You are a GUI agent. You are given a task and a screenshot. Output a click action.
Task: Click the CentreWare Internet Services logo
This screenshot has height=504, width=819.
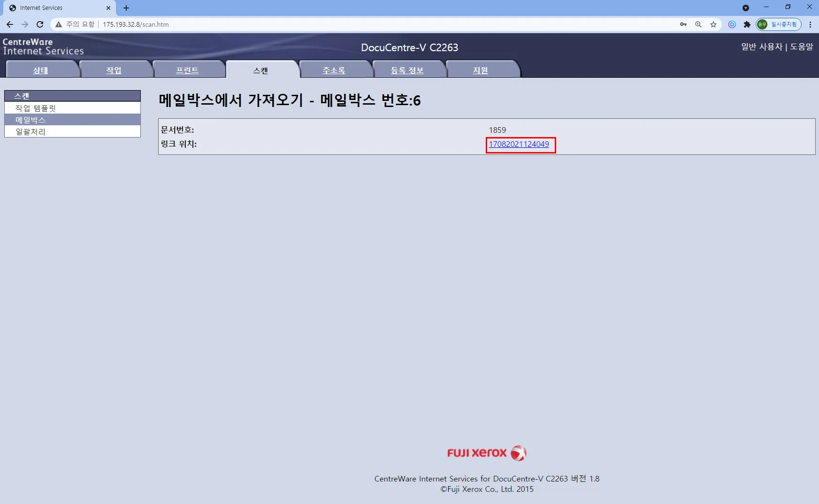43,46
